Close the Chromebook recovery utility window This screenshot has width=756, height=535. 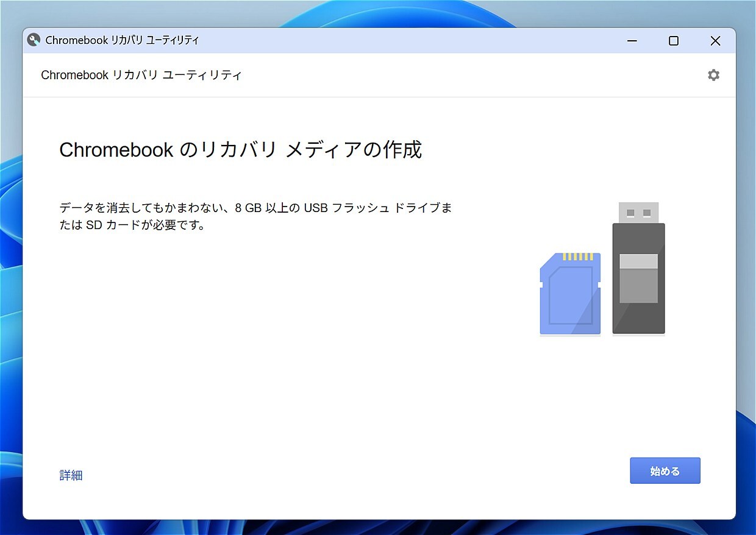[715, 41]
